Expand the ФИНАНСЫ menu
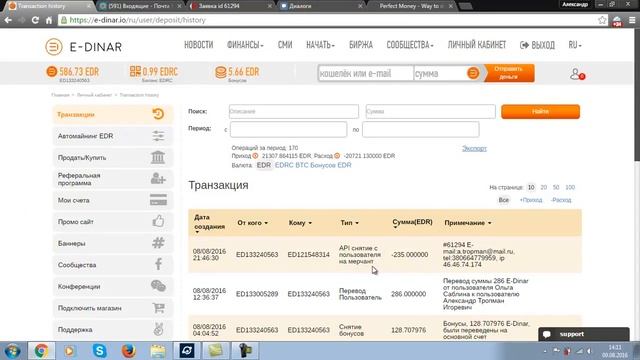Viewport: 640px width, 360px height. (245, 45)
